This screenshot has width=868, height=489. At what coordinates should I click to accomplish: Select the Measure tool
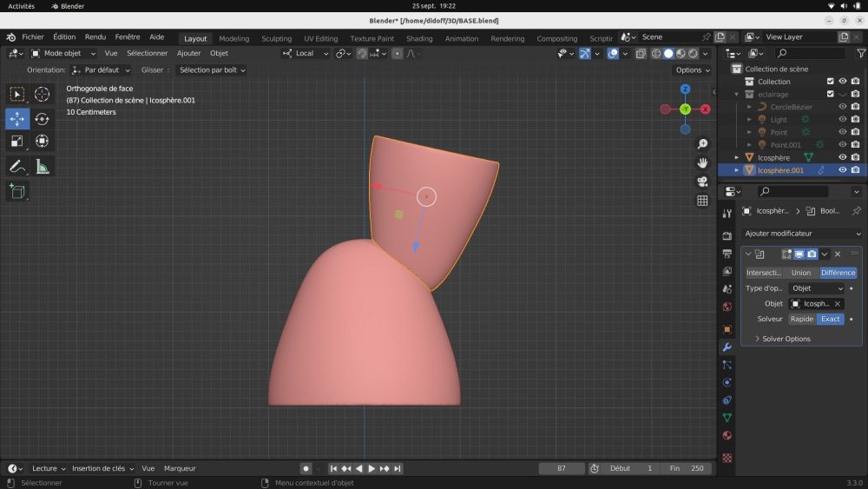pyautogui.click(x=42, y=166)
